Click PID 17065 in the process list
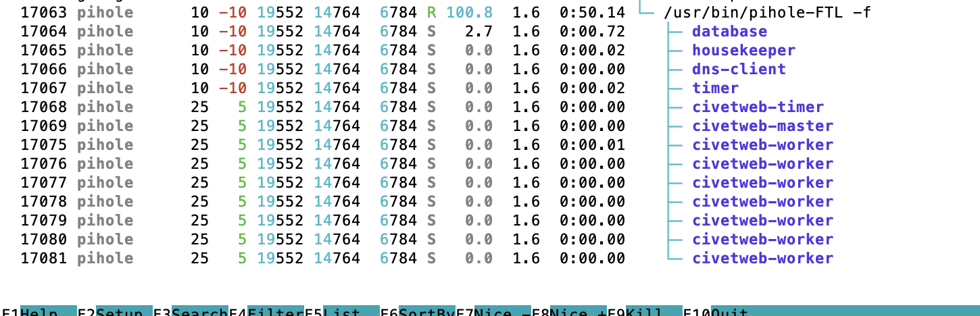The height and width of the screenshot is (316, 980). pos(44,50)
